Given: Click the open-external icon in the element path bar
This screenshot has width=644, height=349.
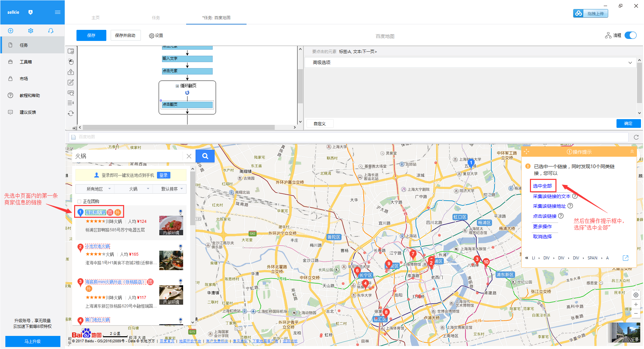Looking at the screenshot, I should coord(626,258).
